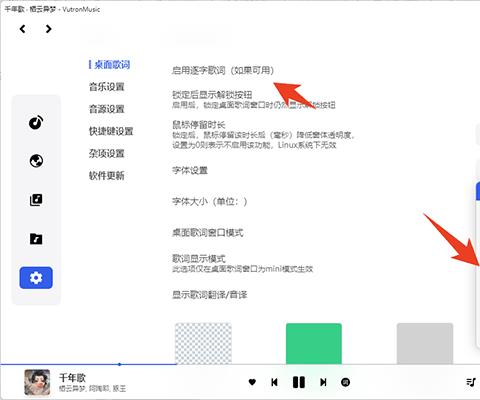Open the music note page in sidebar
The height and width of the screenshot is (400, 480).
point(36,122)
